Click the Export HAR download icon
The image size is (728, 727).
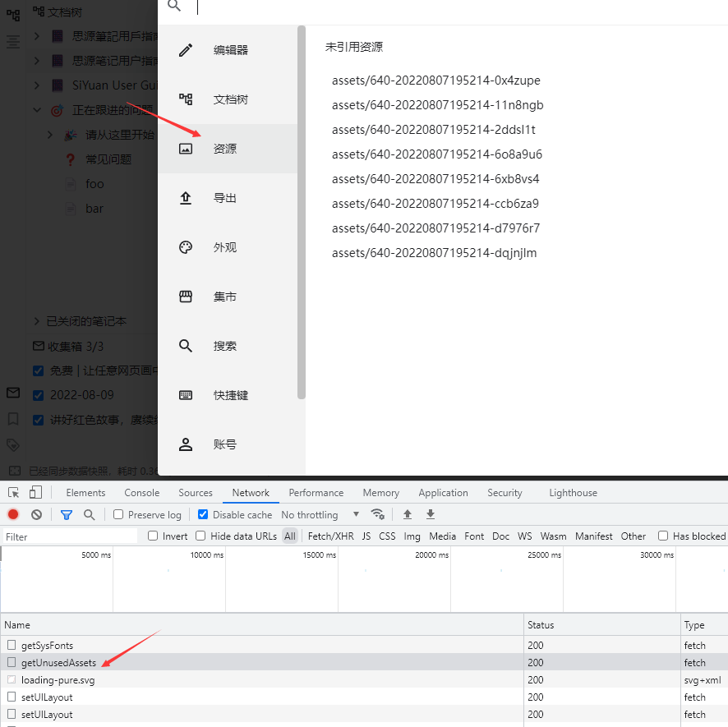click(x=431, y=514)
